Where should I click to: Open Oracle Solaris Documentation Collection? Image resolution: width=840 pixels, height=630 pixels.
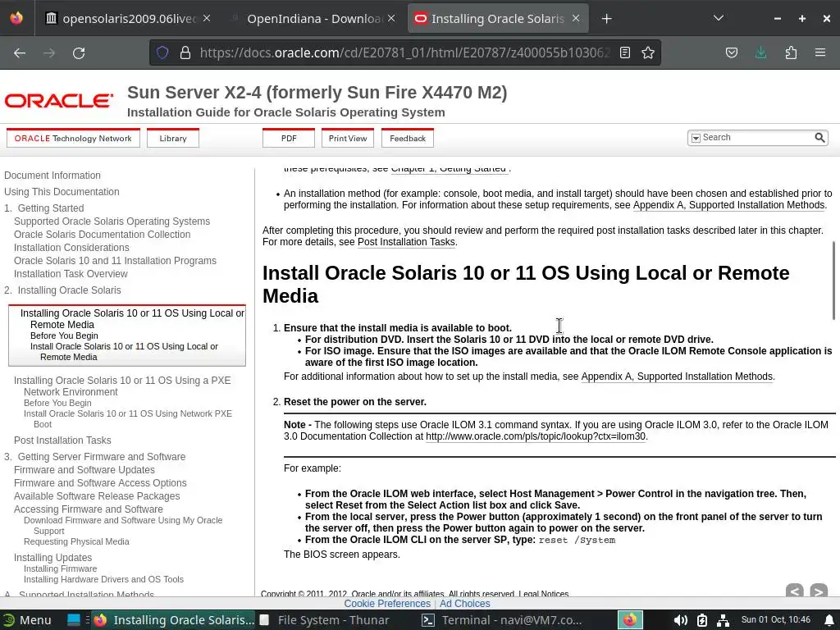pos(102,234)
